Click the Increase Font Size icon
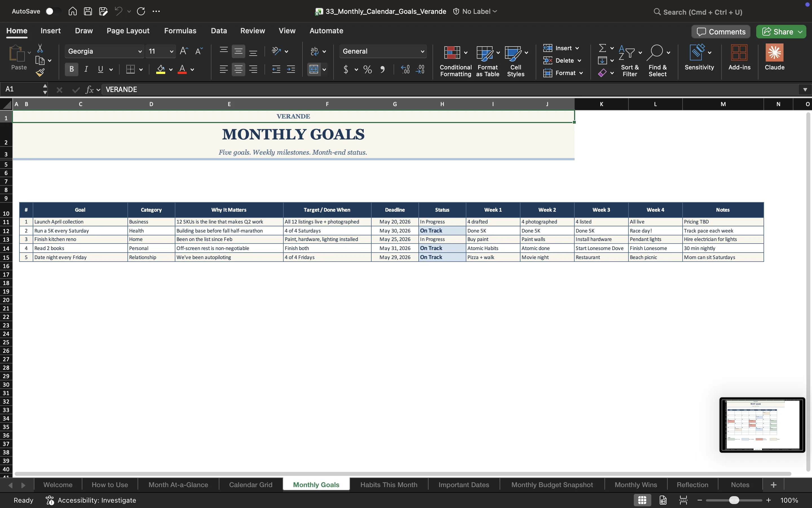 (x=184, y=51)
